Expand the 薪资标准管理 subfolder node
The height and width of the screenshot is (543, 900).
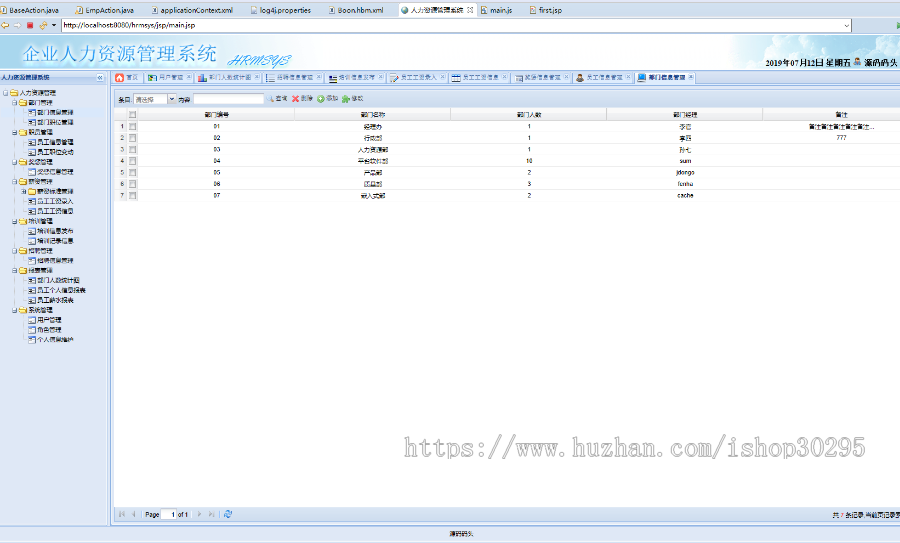point(24,191)
